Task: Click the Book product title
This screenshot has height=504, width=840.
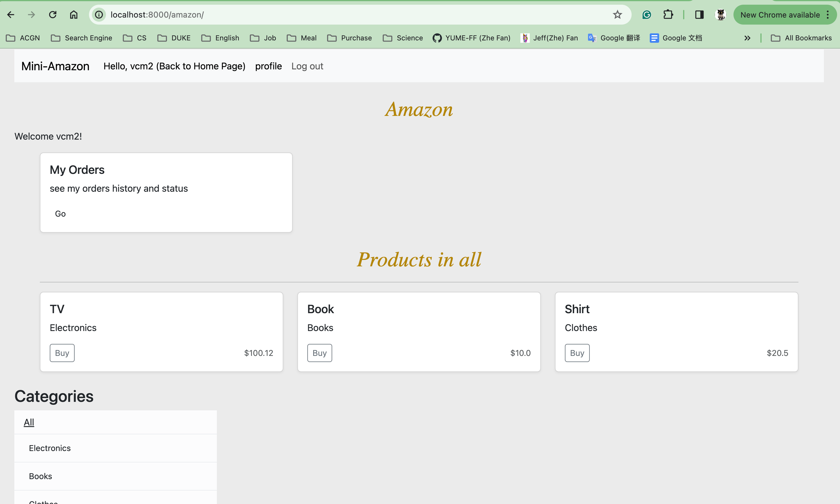Action: (320, 309)
